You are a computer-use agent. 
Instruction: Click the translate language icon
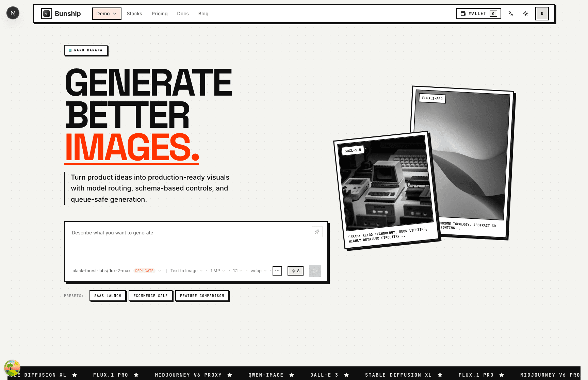[x=511, y=14]
